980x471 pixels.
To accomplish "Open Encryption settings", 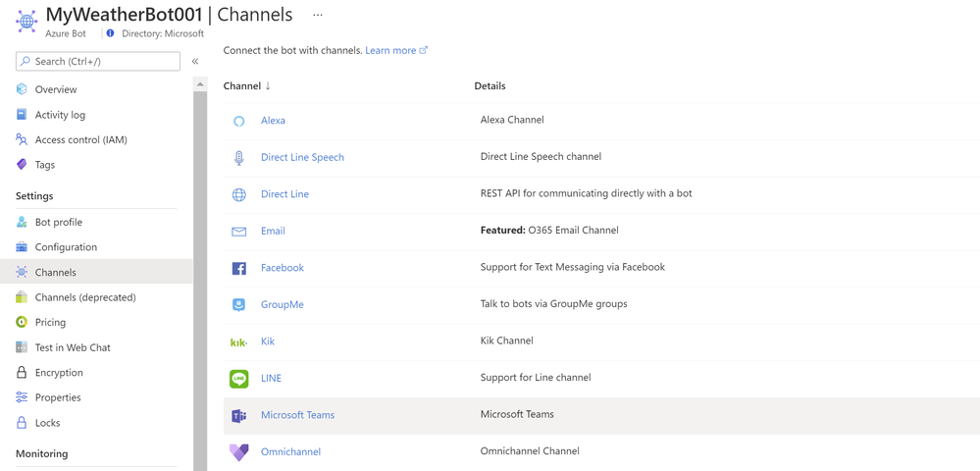I will (59, 372).
